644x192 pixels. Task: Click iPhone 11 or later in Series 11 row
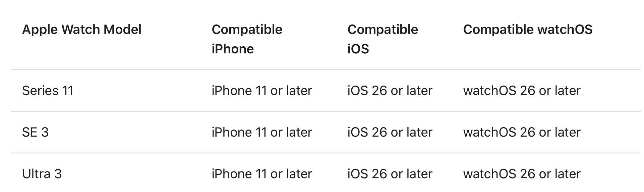coord(262,91)
